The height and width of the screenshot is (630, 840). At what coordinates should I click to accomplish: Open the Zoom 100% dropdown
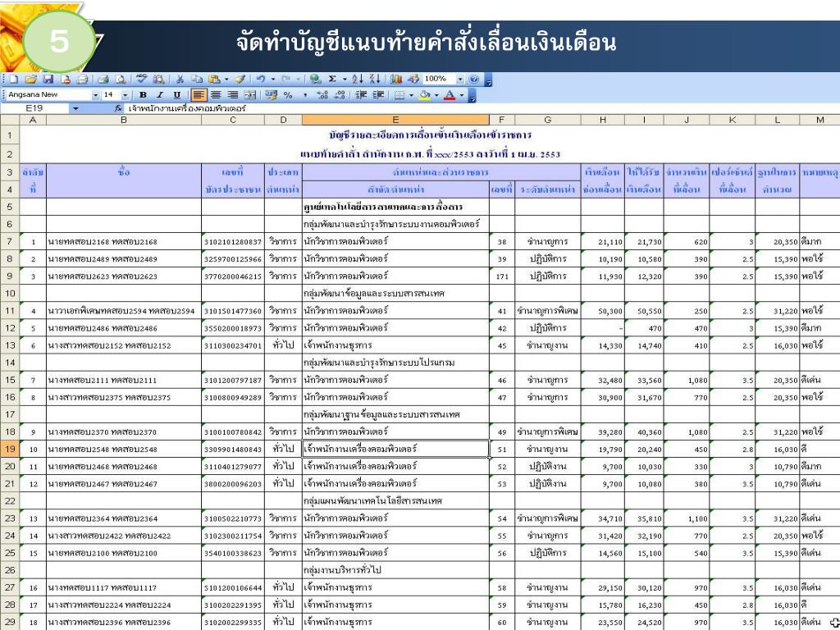(x=459, y=80)
